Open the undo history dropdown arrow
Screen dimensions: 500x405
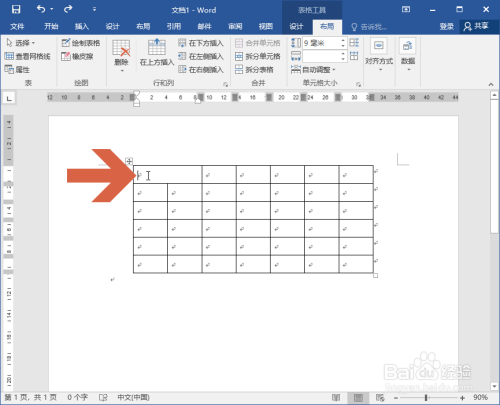click(x=52, y=9)
